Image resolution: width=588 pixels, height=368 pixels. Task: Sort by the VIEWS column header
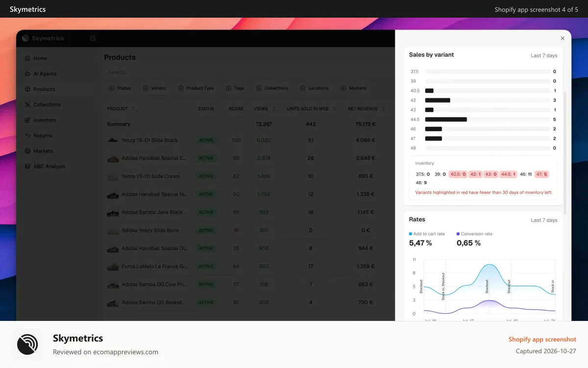(x=265, y=109)
